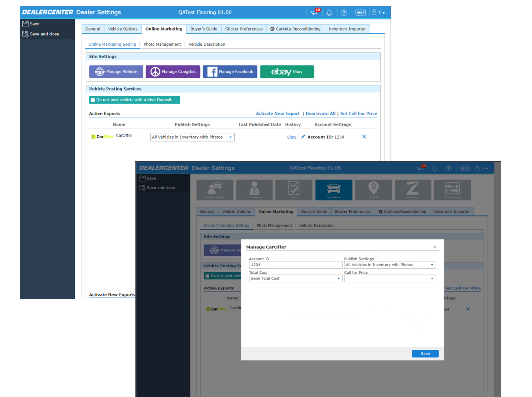532x397 pixels.
Task: Click the Z carzing icon in the lower window
Action: point(413,190)
